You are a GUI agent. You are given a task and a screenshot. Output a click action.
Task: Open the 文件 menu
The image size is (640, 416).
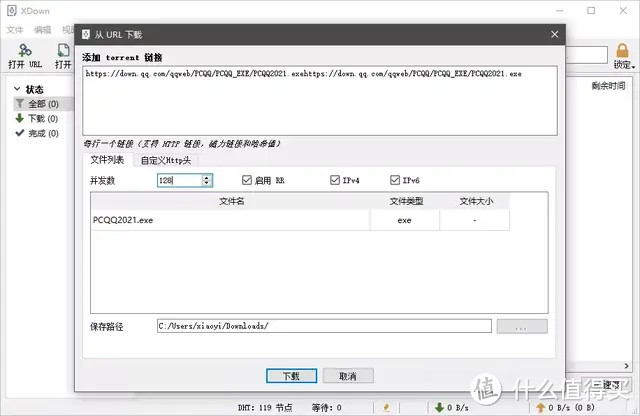pyautogui.click(x=15, y=30)
